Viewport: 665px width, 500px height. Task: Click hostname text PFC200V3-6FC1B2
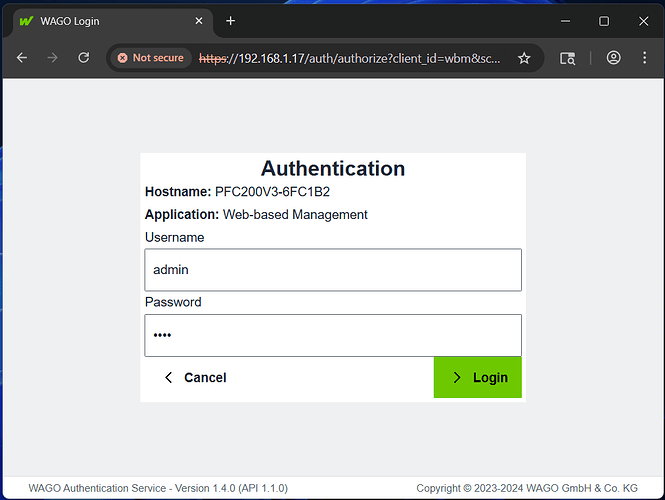(x=272, y=192)
